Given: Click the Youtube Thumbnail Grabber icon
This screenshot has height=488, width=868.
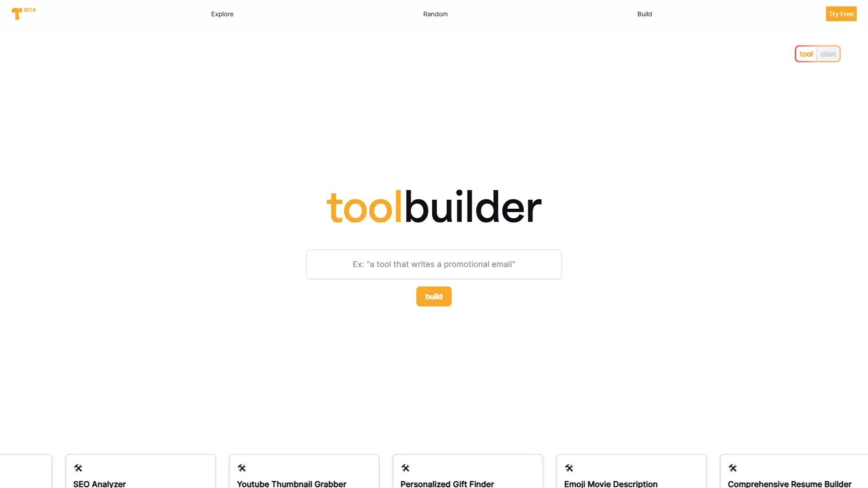Looking at the screenshot, I should (242, 468).
